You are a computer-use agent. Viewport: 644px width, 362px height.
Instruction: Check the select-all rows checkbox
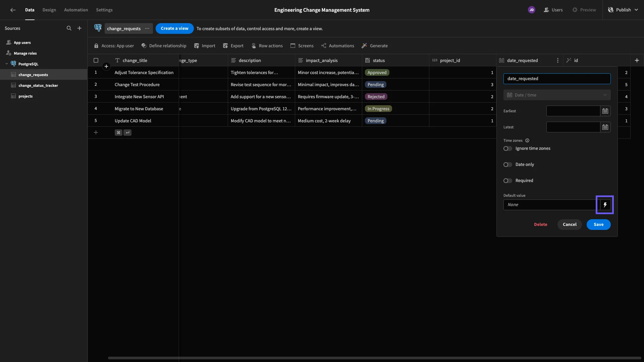click(96, 60)
